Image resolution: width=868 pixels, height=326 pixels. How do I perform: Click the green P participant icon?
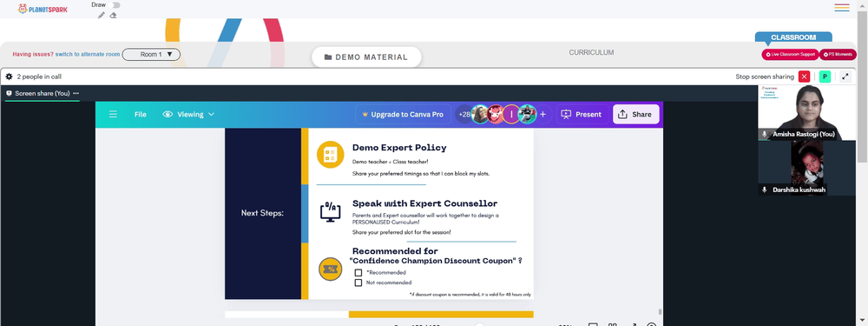click(x=825, y=77)
